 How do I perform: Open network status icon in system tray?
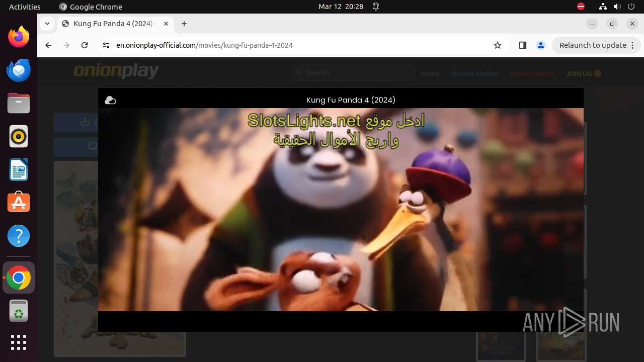(x=603, y=7)
